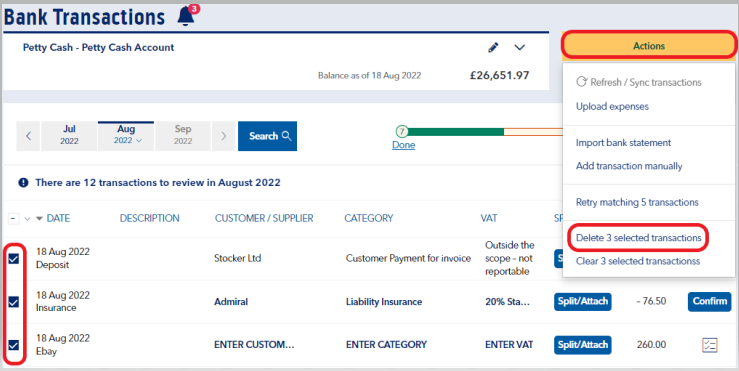Viewport: 739px width, 371px height.
Task: Uncheck the Stocker Ltd deposit transaction checkbox
Action: point(14,258)
